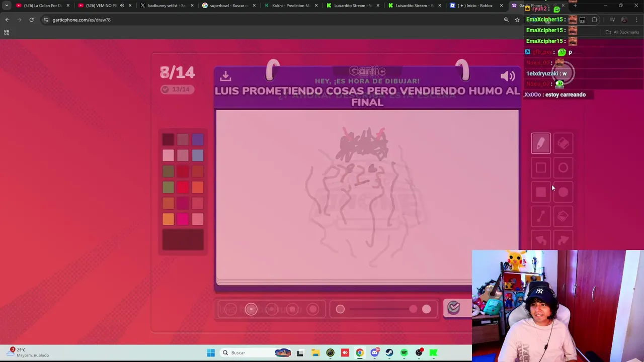644x362 pixels.
Task: Open Steam from the taskbar
Action: 389,352
